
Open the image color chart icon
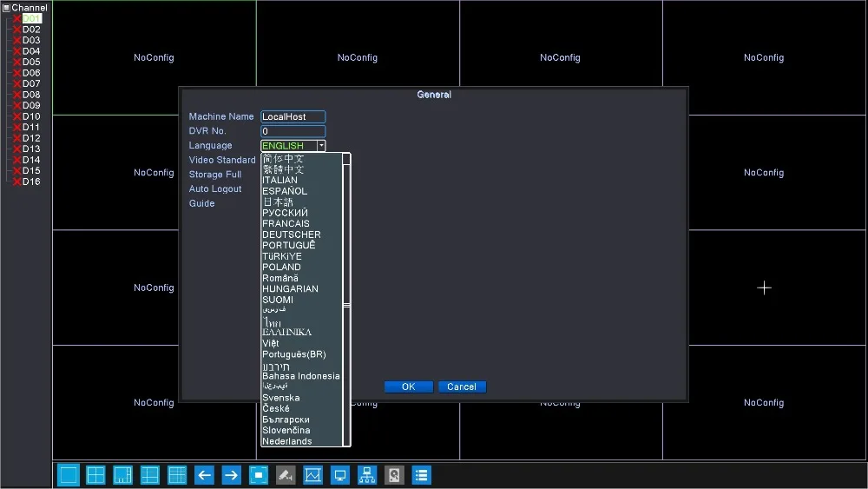(312, 475)
